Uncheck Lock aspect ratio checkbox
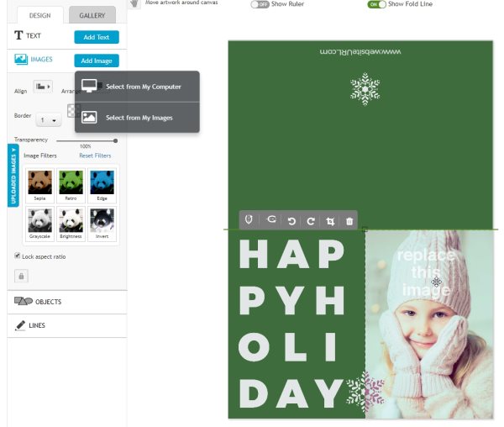This screenshot has height=427, width=504. coord(18,256)
